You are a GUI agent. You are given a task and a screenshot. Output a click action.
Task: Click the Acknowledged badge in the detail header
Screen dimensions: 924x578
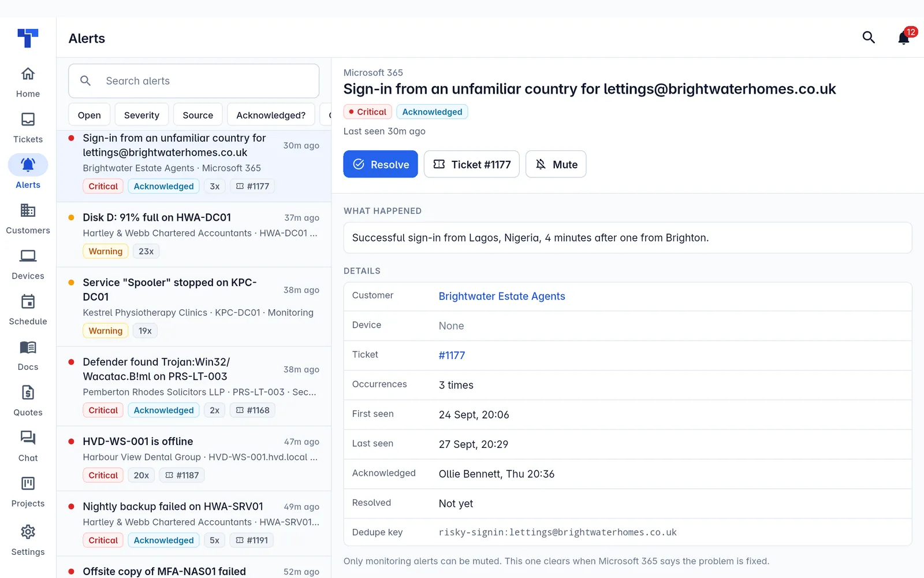coord(432,112)
